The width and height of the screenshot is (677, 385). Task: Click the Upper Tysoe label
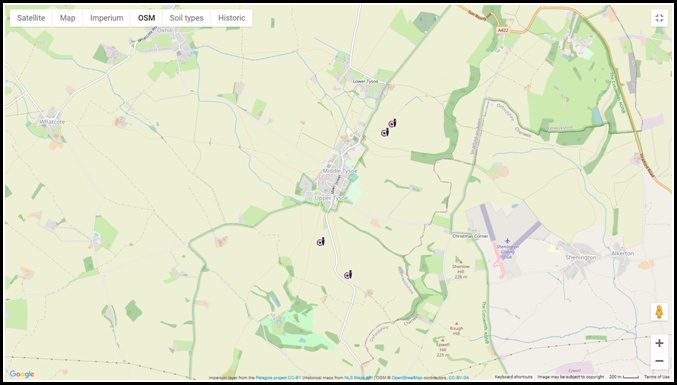coord(331,198)
